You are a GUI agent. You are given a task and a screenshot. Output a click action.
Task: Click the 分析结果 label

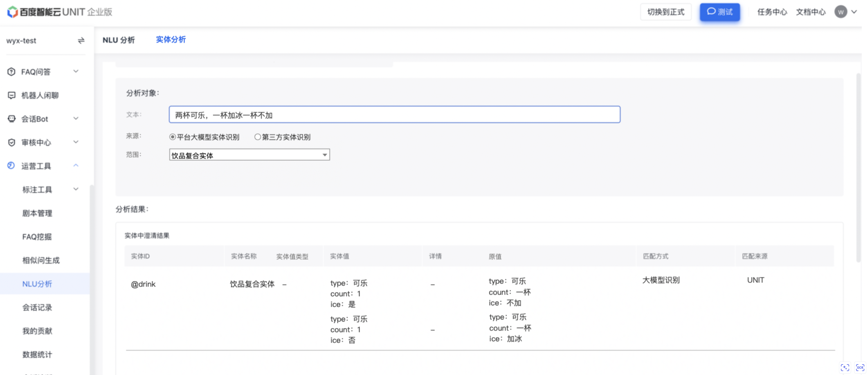click(132, 209)
